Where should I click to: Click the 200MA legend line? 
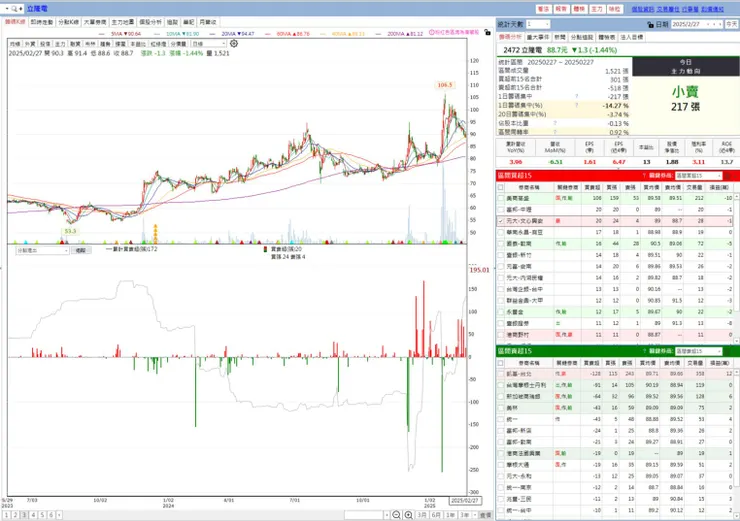(x=400, y=34)
